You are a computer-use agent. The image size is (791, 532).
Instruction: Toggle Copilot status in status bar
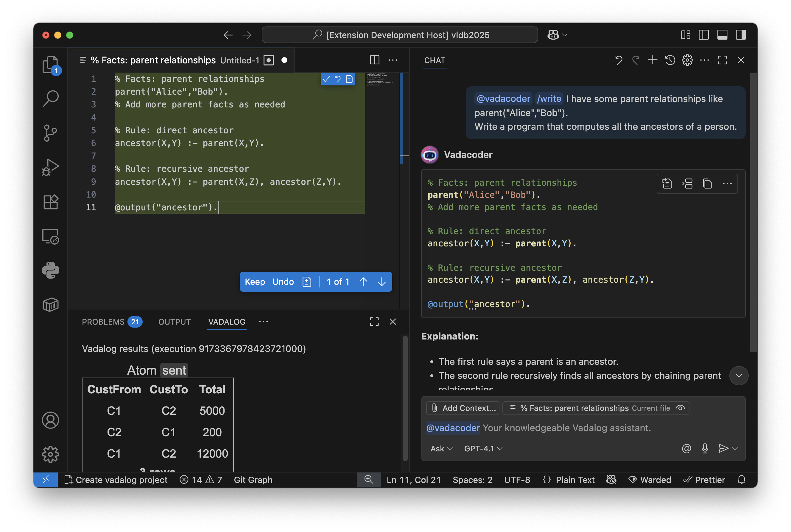[611, 479]
